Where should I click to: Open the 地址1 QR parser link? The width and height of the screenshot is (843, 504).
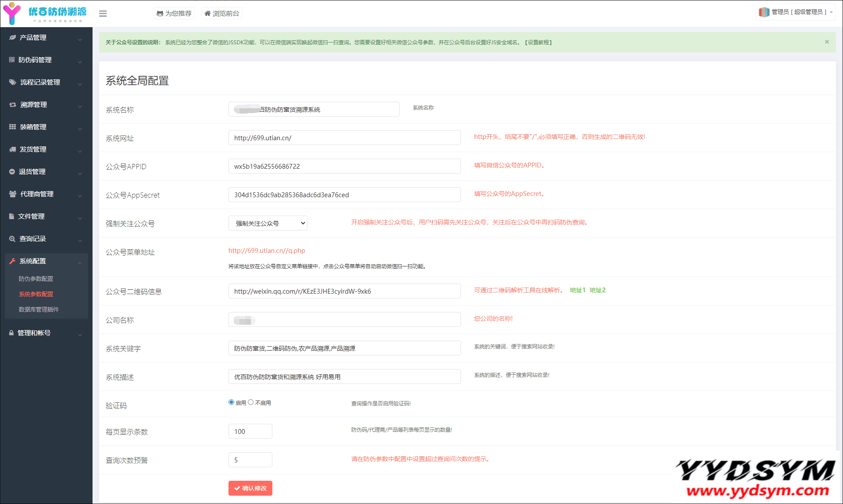pos(577,290)
